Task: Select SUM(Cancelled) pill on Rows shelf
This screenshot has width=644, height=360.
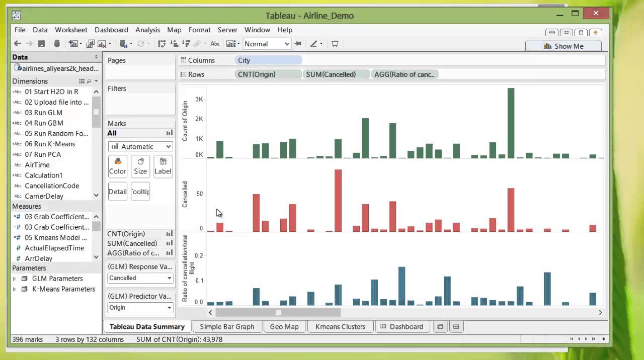Action: click(x=336, y=74)
